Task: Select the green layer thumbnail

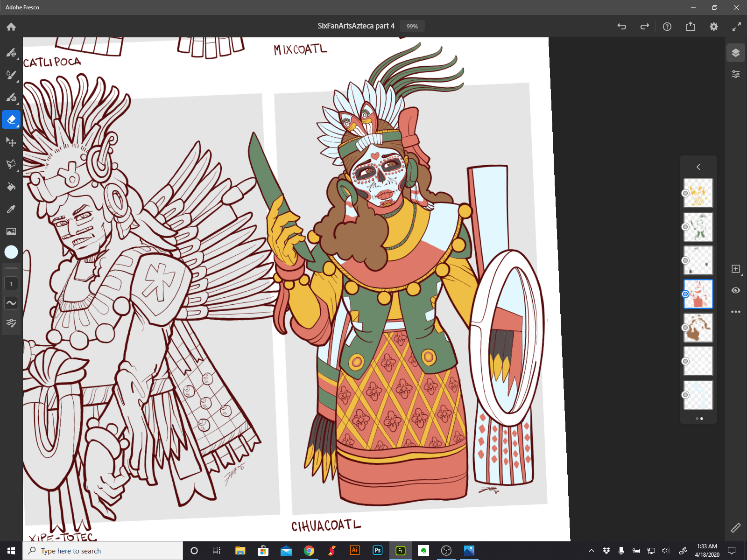Action: (x=698, y=227)
